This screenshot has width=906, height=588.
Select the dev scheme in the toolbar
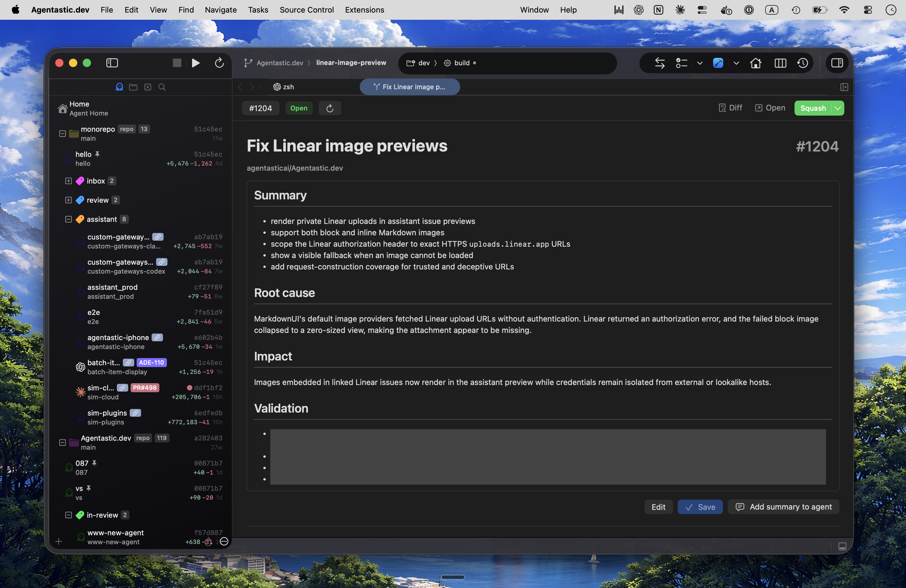click(418, 63)
